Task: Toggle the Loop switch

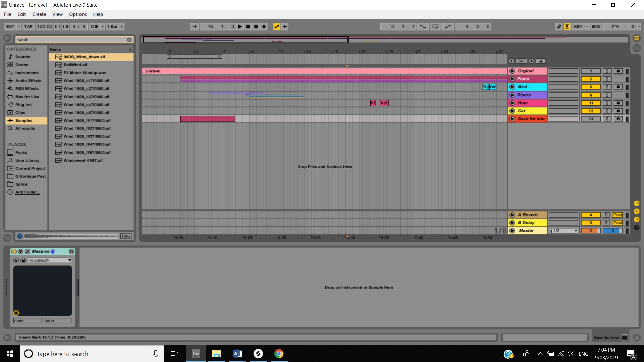Action: [x=435, y=27]
